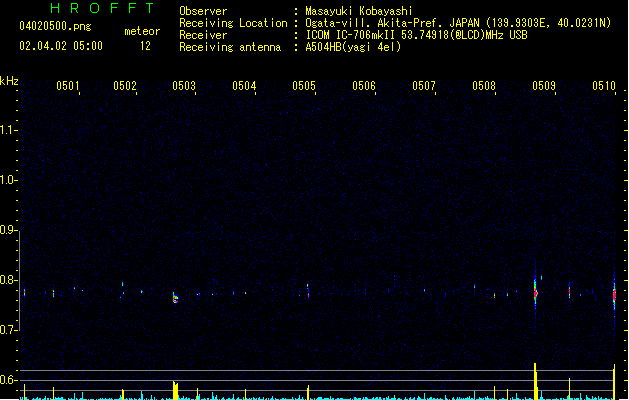Click the 0502 time marker

pyautogui.click(x=125, y=86)
